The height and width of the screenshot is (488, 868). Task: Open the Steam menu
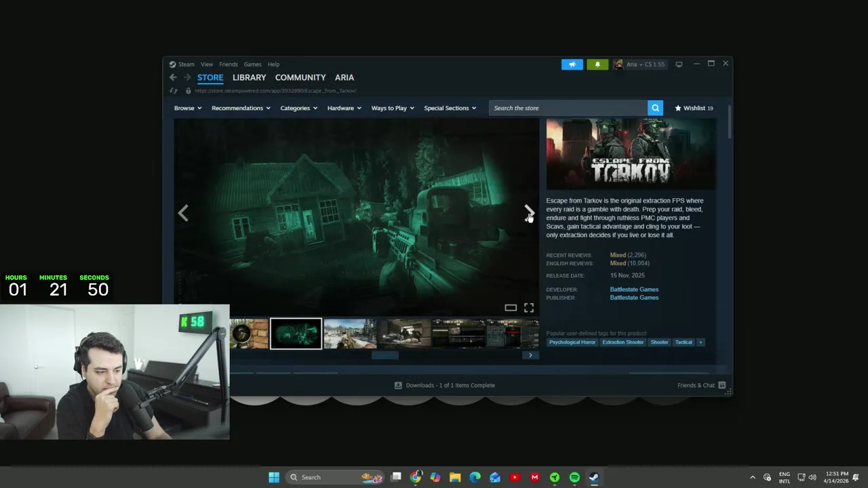186,64
